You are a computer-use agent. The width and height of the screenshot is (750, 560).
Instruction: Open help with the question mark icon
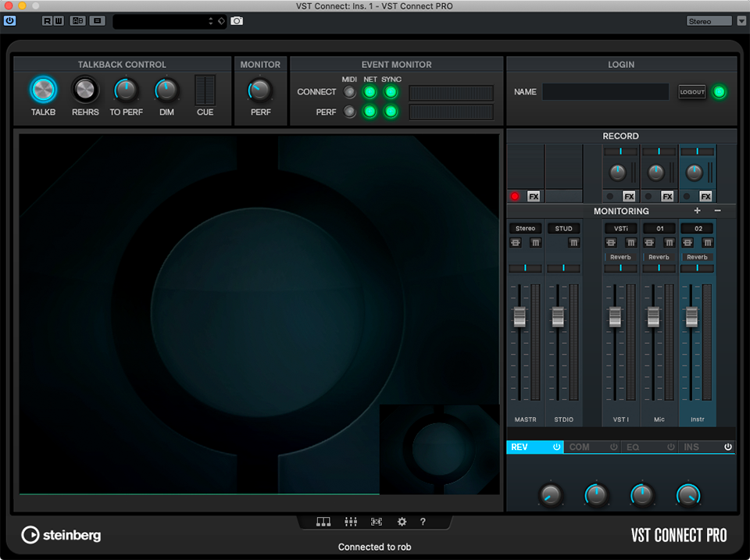(423, 522)
